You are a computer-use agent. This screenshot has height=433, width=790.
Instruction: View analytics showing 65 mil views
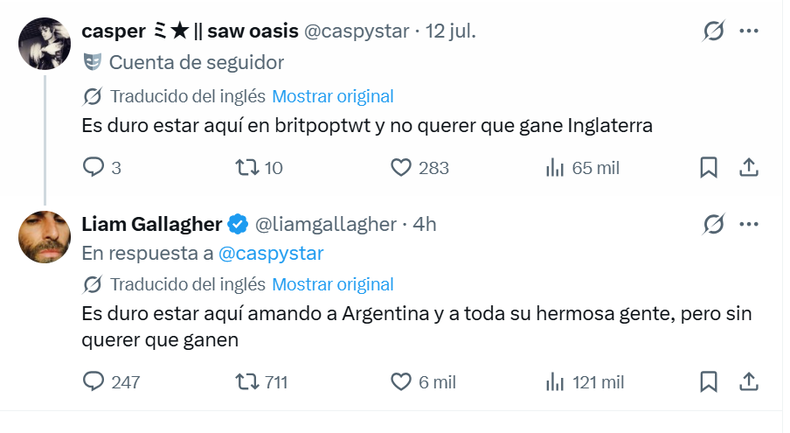[582, 167]
